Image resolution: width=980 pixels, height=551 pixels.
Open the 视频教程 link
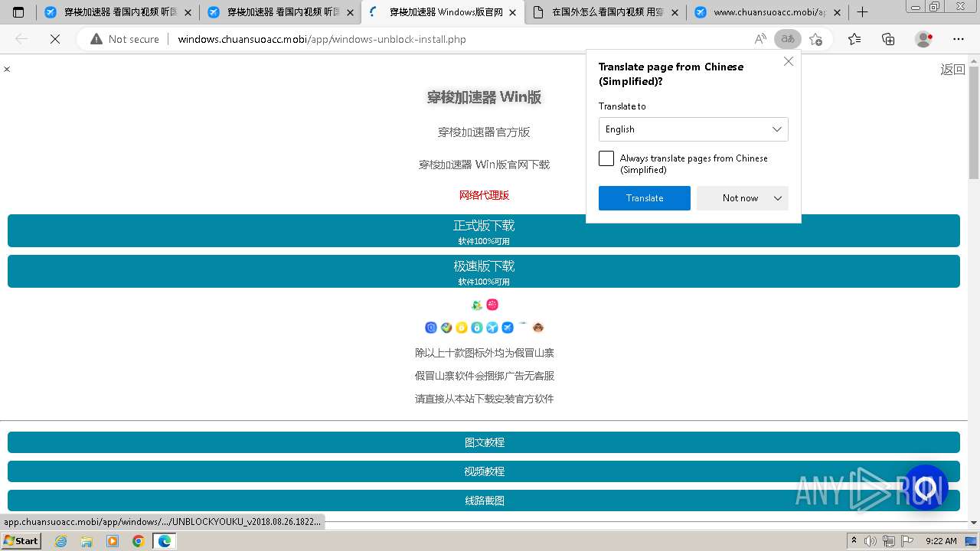coord(484,471)
